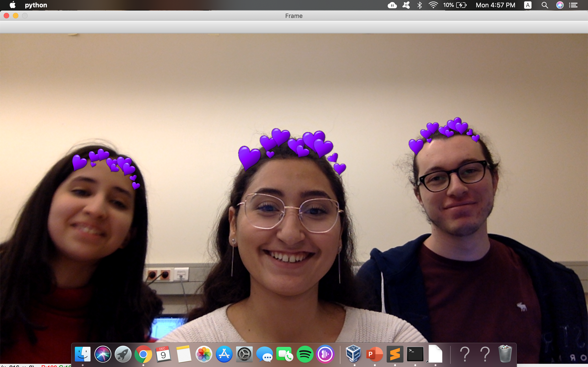This screenshot has width=588, height=367.
Task: Open Notes app in dock
Action: click(184, 354)
